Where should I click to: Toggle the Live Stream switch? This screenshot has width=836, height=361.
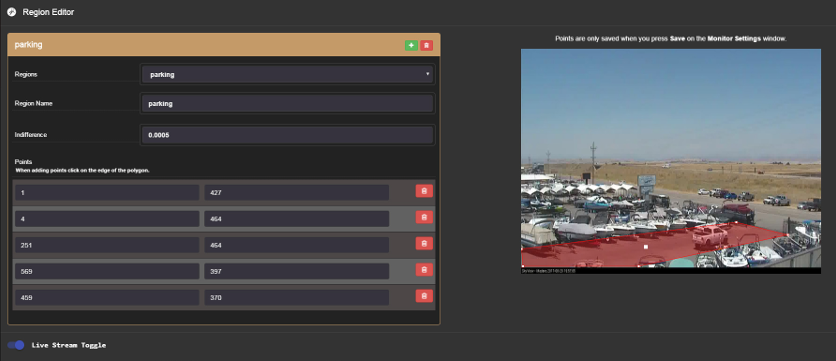(16, 345)
